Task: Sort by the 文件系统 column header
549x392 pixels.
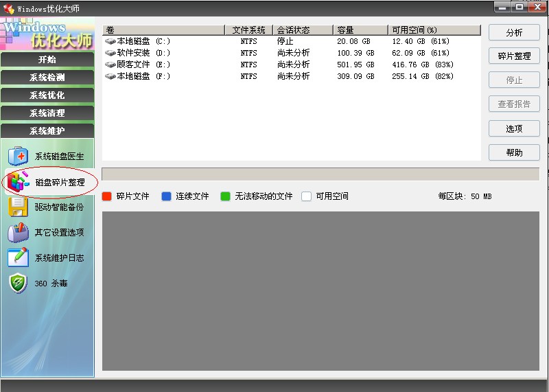Action: (248, 30)
